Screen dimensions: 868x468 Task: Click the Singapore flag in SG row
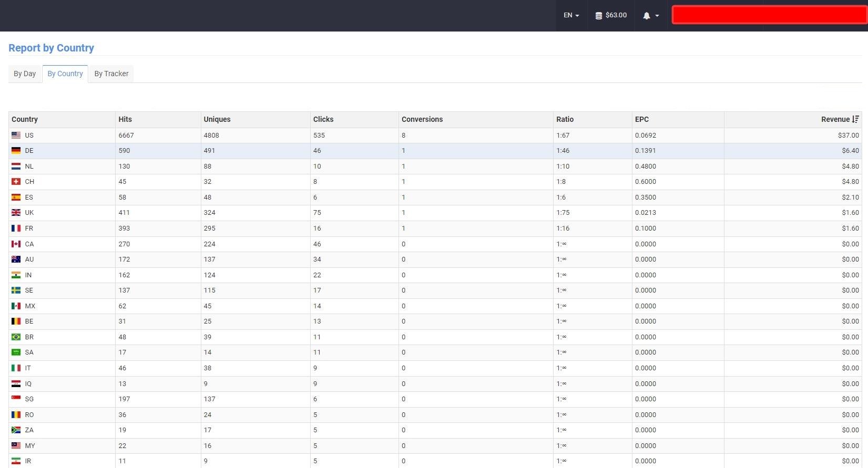16,399
